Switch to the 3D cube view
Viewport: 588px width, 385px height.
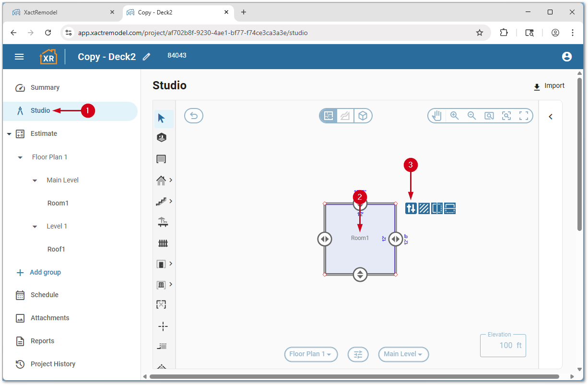click(x=363, y=116)
